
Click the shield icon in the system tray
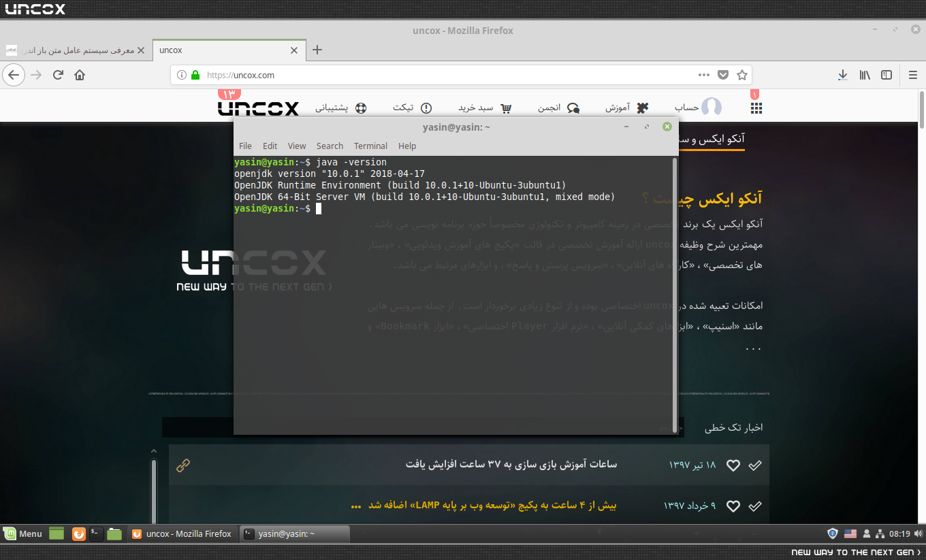832,533
